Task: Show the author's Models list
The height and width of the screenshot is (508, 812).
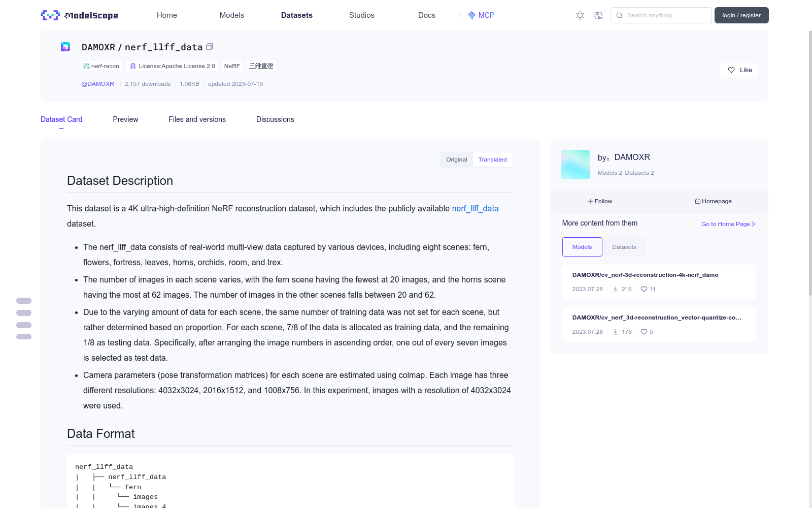Action: click(582, 247)
